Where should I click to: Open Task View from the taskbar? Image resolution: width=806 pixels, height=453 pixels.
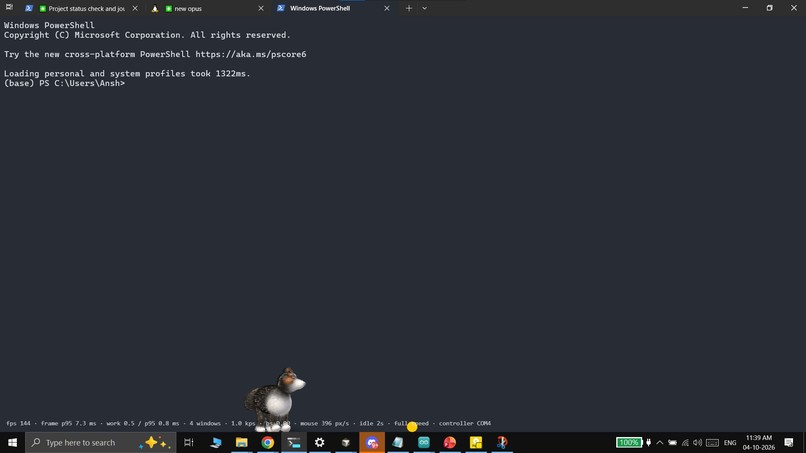189,442
